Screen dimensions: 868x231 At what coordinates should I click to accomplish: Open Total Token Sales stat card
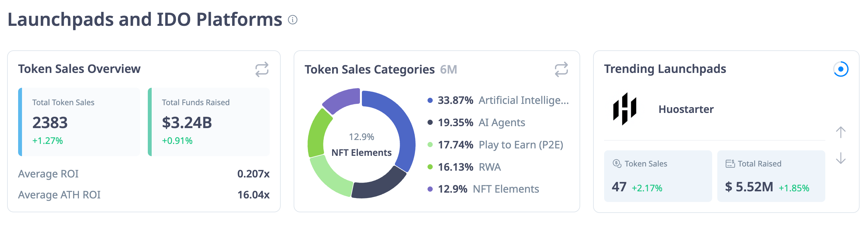point(79,122)
